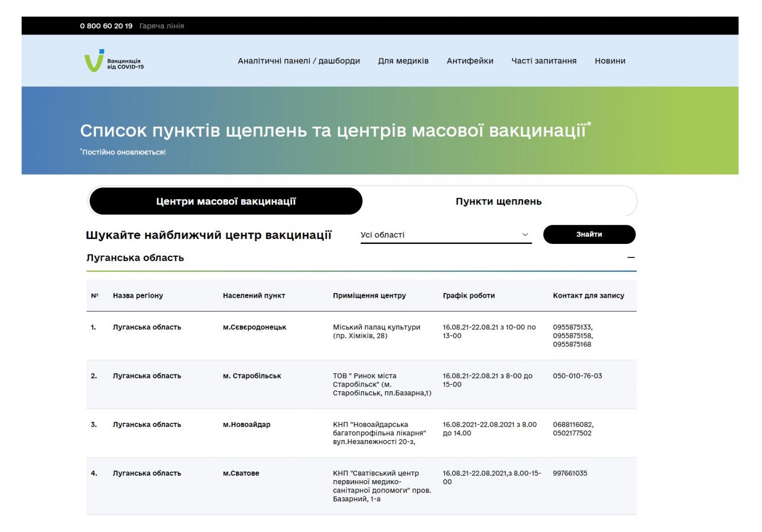The width and height of the screenshot is (762, 532).
Task: Click the Луганська область section heading
Action: (x=135, y=258)
